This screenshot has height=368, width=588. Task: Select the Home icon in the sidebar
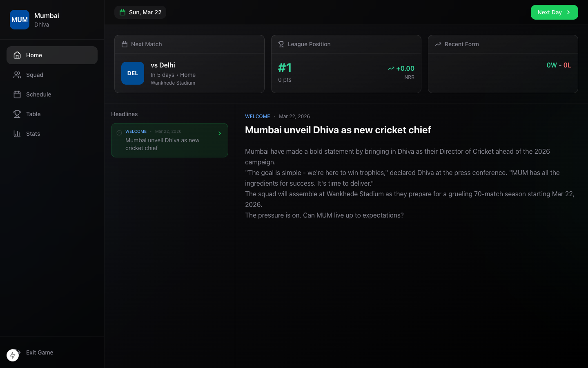click(x=17, y=55)
